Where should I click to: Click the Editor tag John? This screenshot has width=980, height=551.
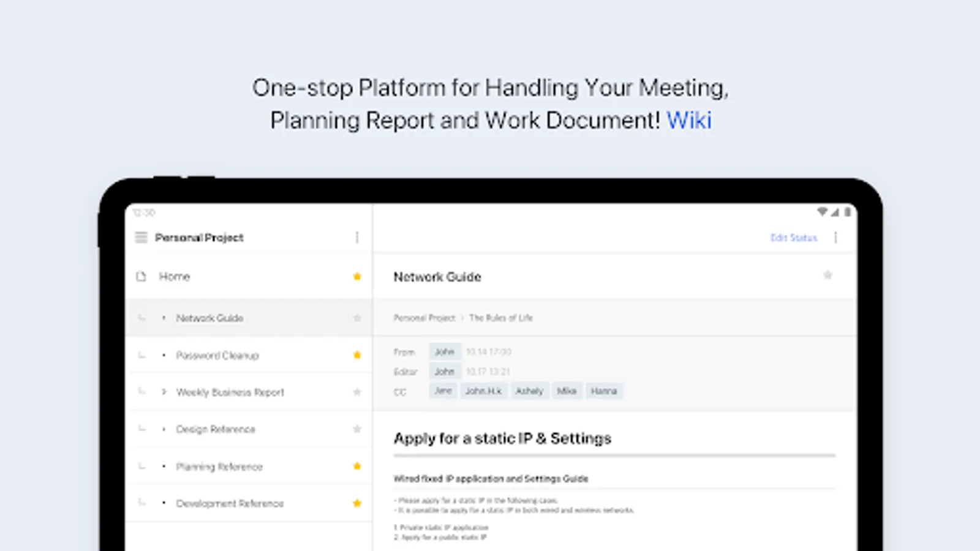(445, 371)
